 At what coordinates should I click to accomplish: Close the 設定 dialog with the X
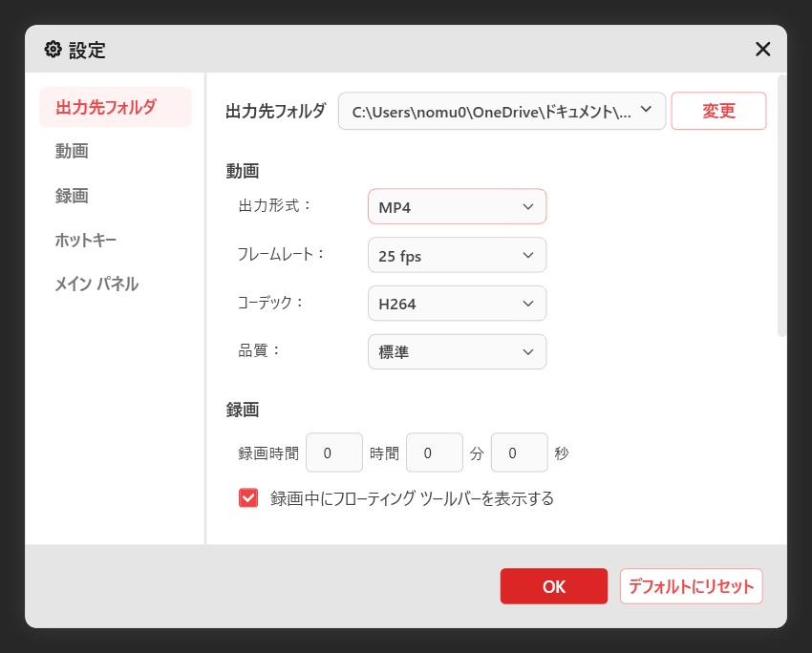(762, 50)
